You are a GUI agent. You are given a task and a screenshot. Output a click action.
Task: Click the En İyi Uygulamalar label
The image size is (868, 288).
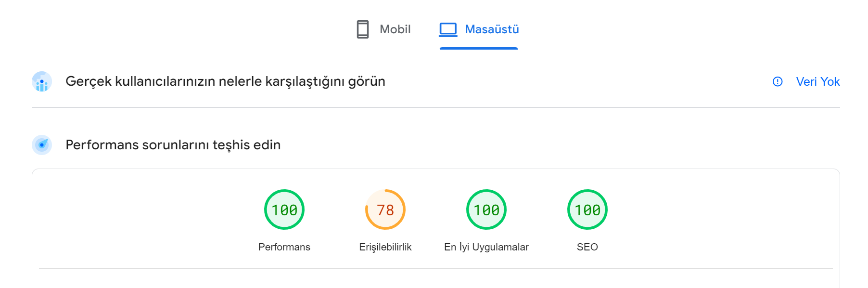pos(486,247)
